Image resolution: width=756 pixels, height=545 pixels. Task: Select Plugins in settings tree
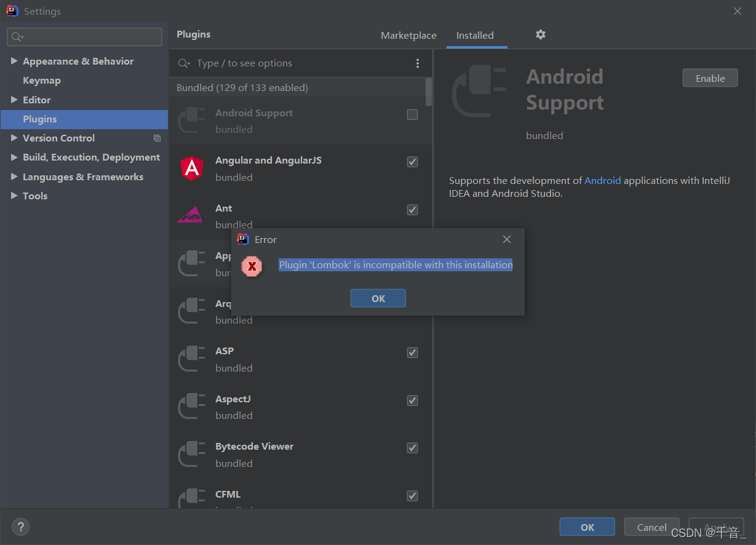84,119
